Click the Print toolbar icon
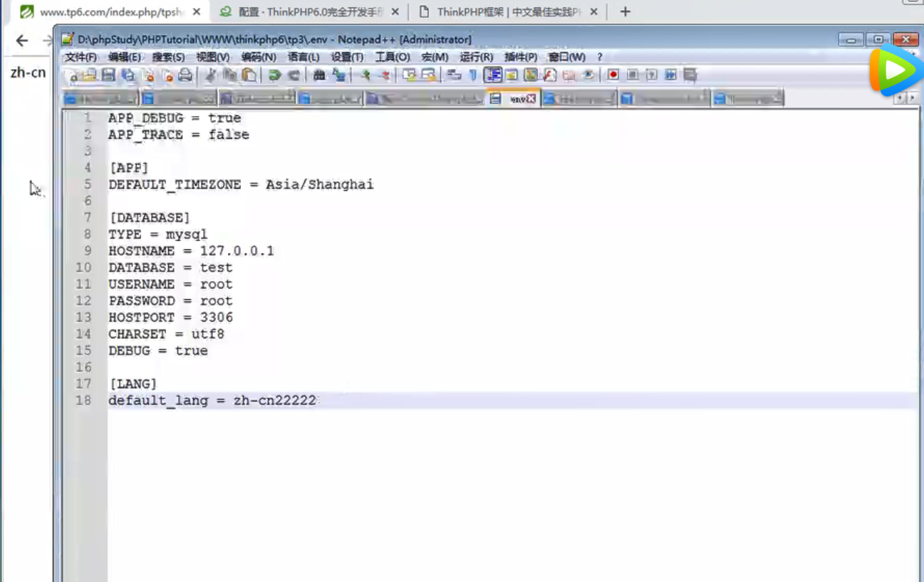The image size is (924, 582). point(185,75)
